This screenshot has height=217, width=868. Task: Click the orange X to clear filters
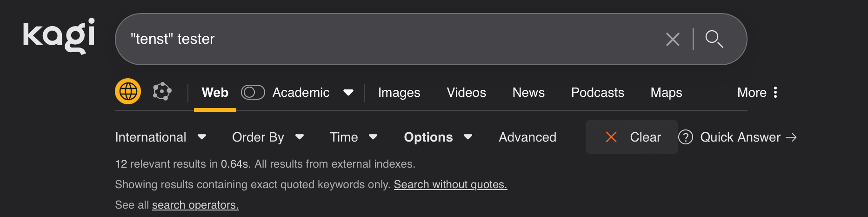(x=611, y=137)
